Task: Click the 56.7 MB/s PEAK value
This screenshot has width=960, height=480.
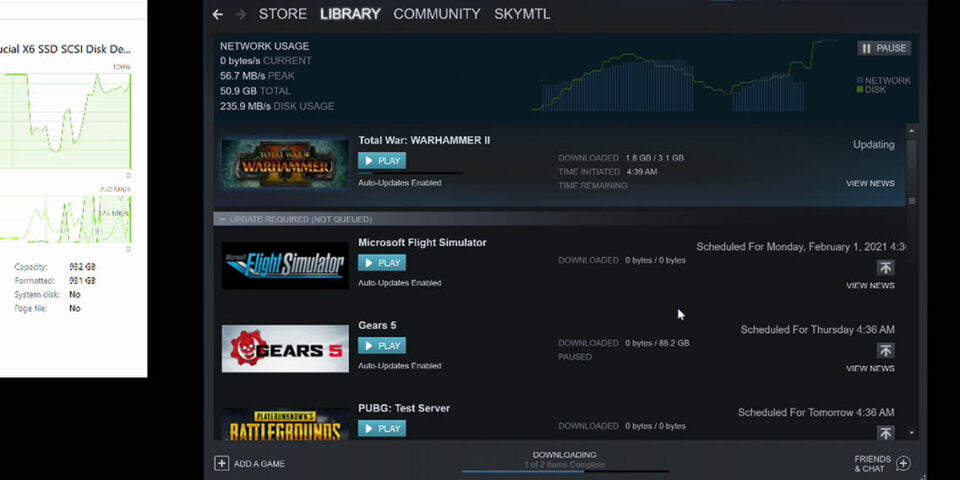Action: (257, 76)
